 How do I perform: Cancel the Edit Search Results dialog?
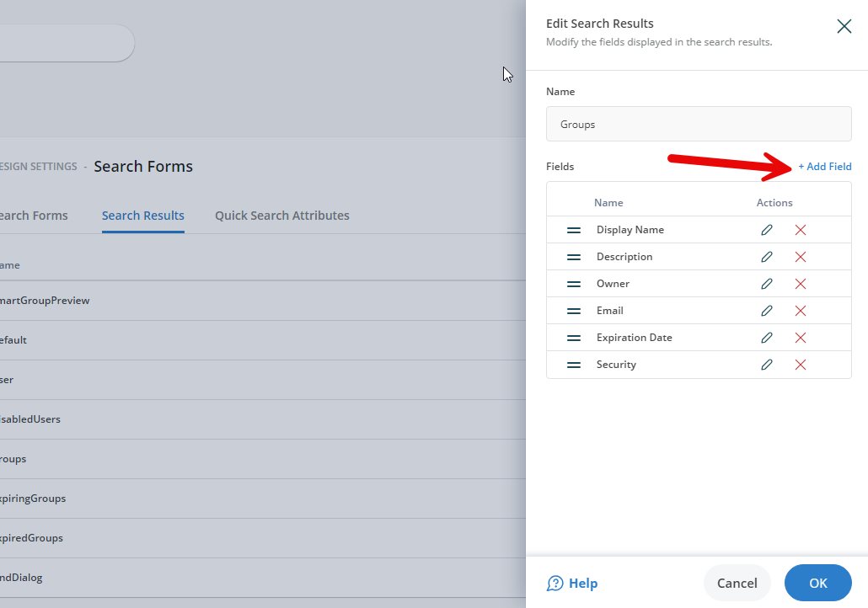tap(737, 583)
